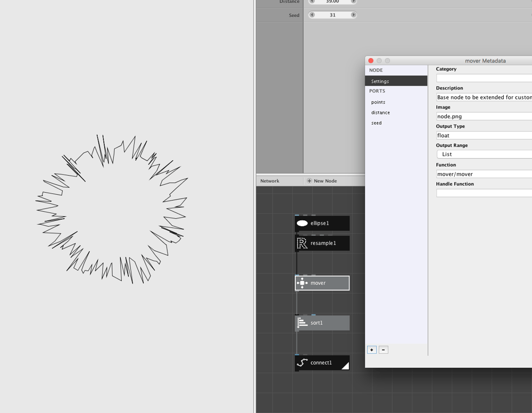Screen dimensions: 532x413
Task: Decrease Seed value with left arrow
Action: (312, 15)
